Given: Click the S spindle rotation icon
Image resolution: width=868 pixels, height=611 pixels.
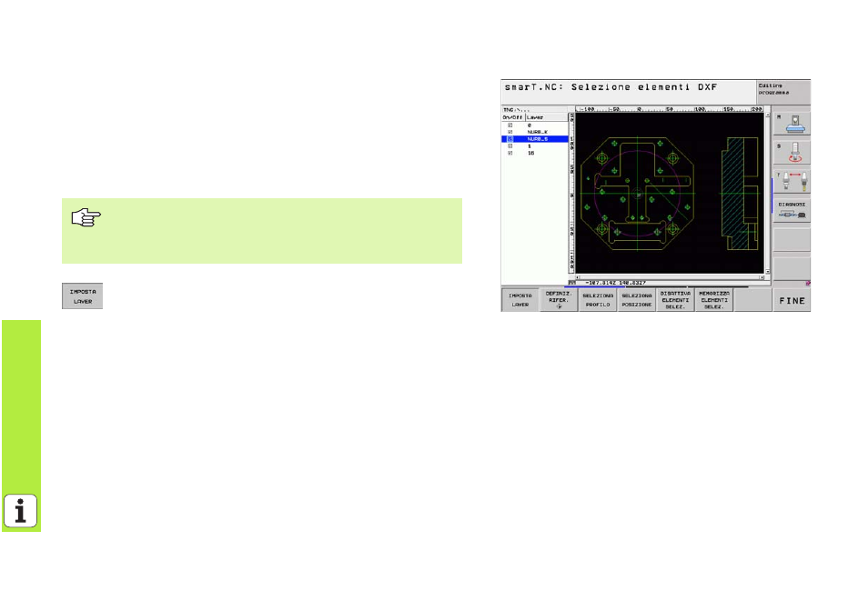Looking at the screenshot, I should coord(792,152).
